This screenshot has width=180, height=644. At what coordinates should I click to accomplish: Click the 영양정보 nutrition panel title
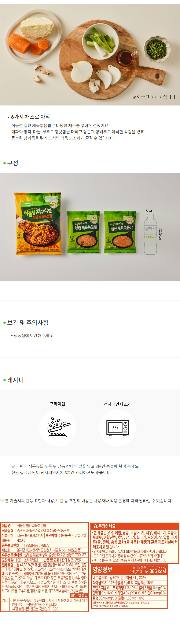102,569
